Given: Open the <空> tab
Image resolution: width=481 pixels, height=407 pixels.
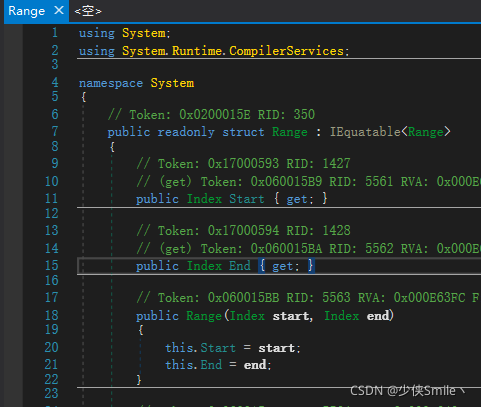Looking at the screenshot, I should point(88,11).
